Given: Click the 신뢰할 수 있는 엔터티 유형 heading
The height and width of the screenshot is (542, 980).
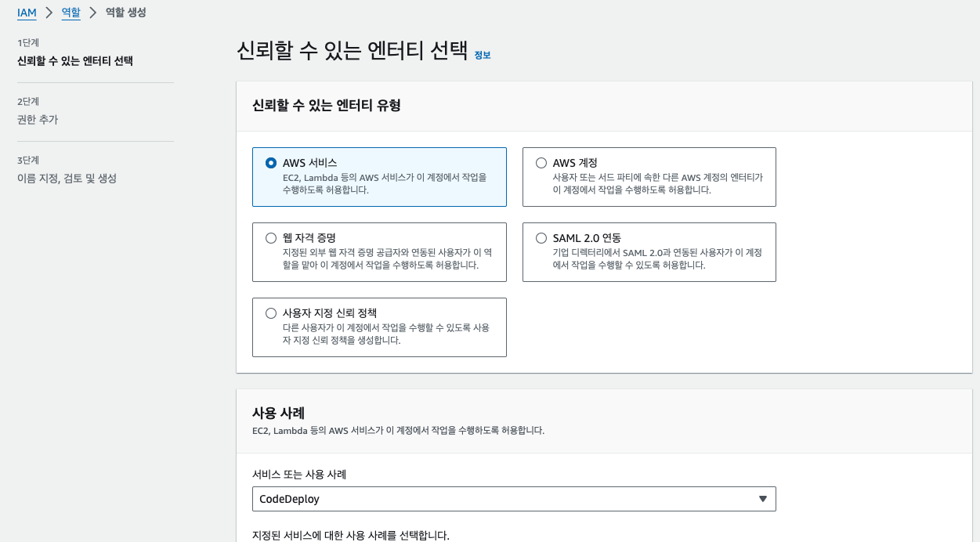Looking at the screenshot, I should pyautogui.click(x=327, y=105).
